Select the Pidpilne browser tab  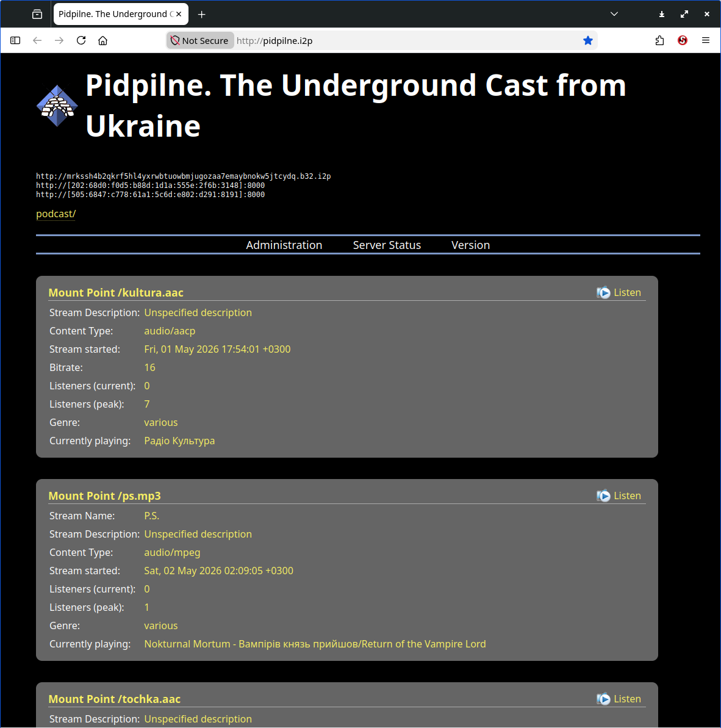click(x=121, y=14)
